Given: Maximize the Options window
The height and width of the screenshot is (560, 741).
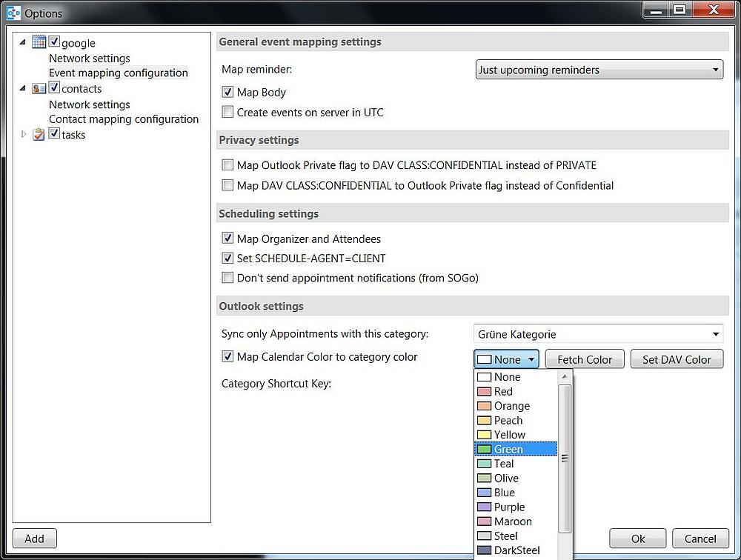Looking at the screenshot, I should coord(679,10).
